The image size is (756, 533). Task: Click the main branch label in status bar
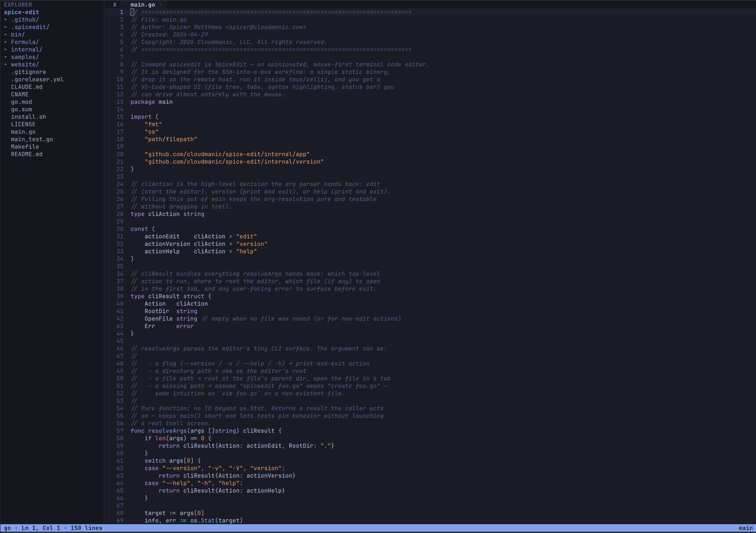click(745, 528)
